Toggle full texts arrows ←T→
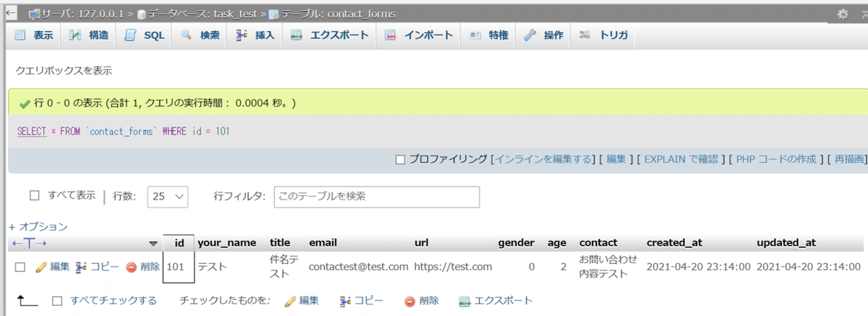868x316 pixels. click(30, 243)
